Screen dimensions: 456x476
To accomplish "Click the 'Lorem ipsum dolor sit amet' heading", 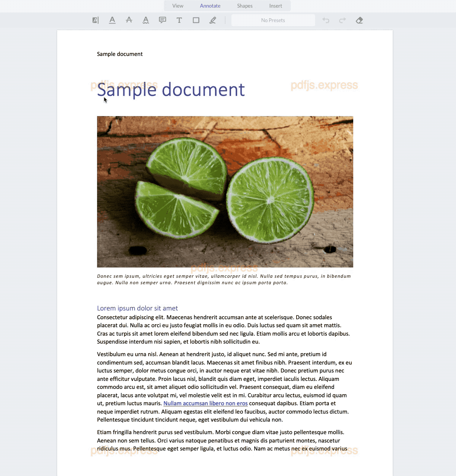I will tap(137, 308).
